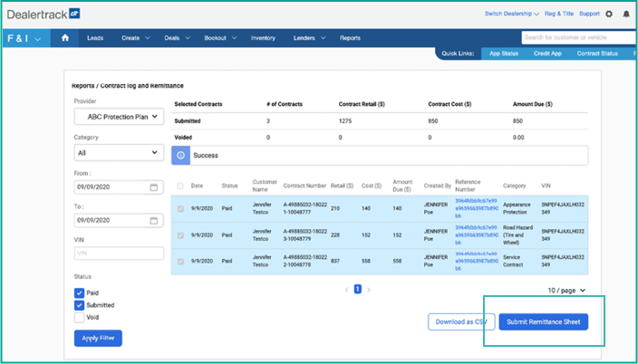Open reference number link for Service Contract row
The image size is (638, 364).
pyautogui.click(x=477, y=261)
